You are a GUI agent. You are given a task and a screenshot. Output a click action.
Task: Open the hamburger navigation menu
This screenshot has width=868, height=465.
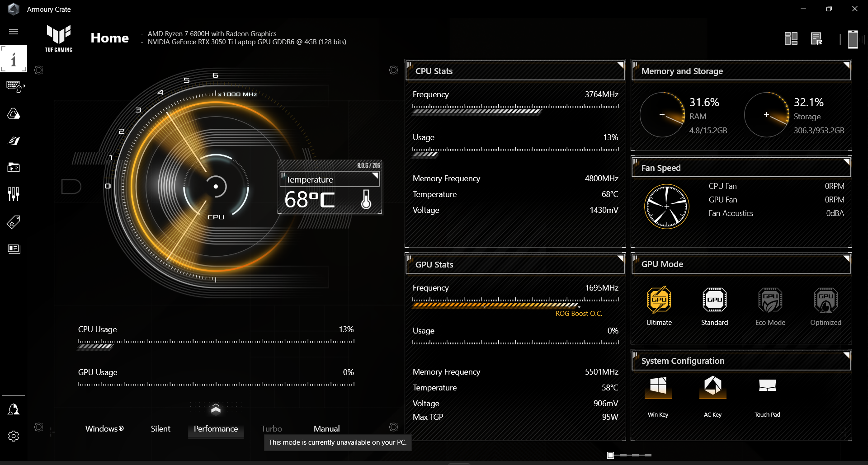14,32
